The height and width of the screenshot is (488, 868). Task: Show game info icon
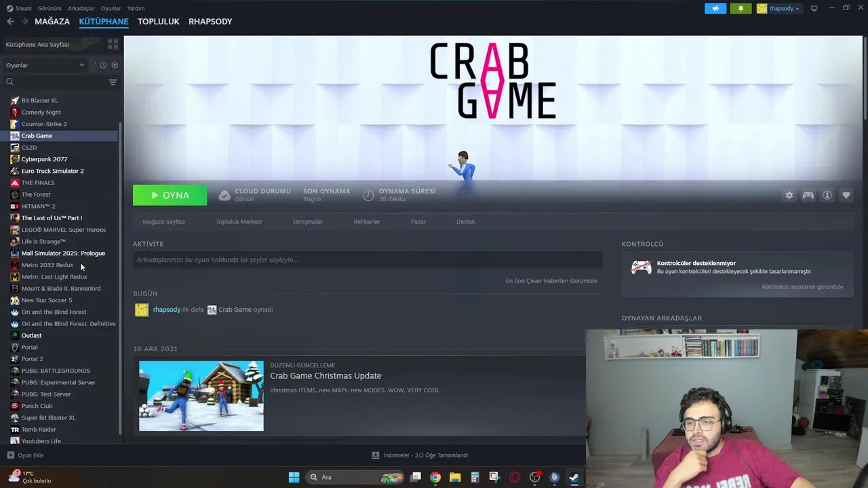(827, 195)
